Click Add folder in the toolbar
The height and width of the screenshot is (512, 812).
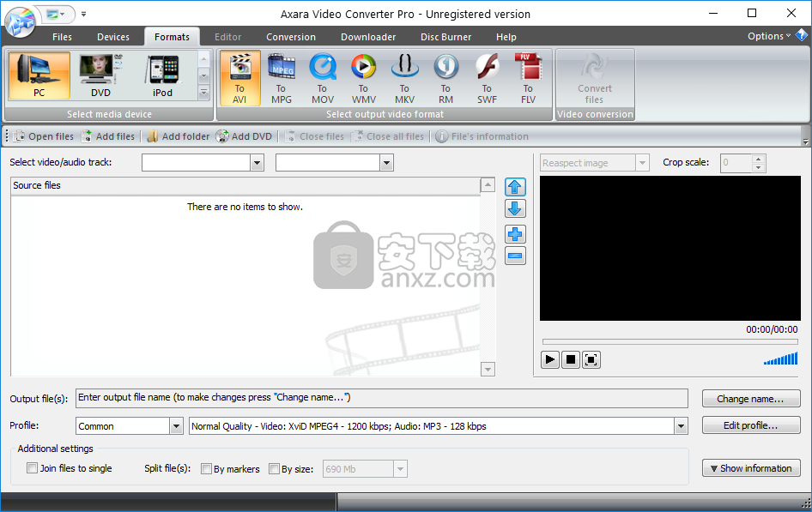pos(179,136)
